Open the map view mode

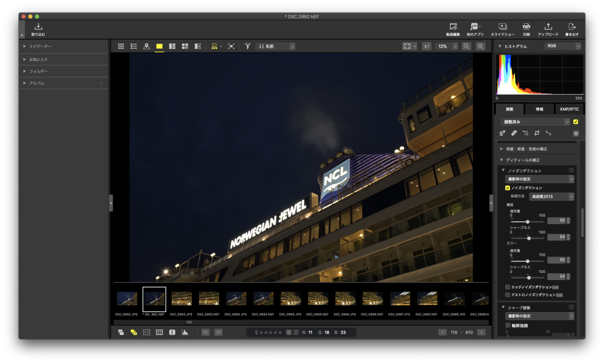tap(146, 46)
